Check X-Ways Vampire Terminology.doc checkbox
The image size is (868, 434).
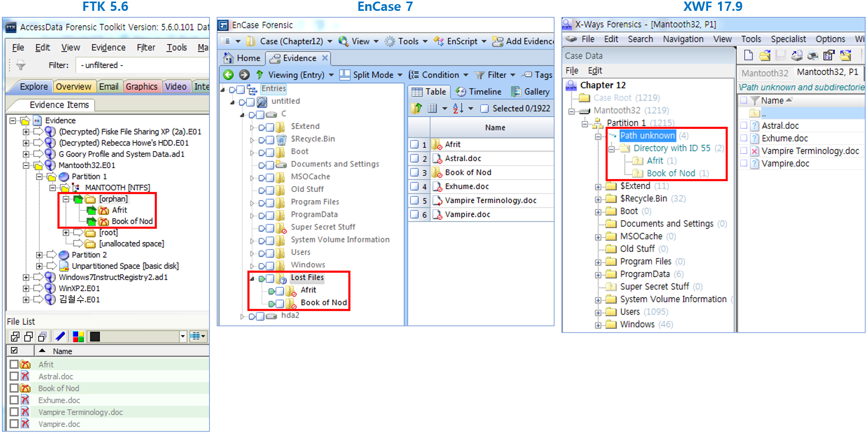coord(744,151)
